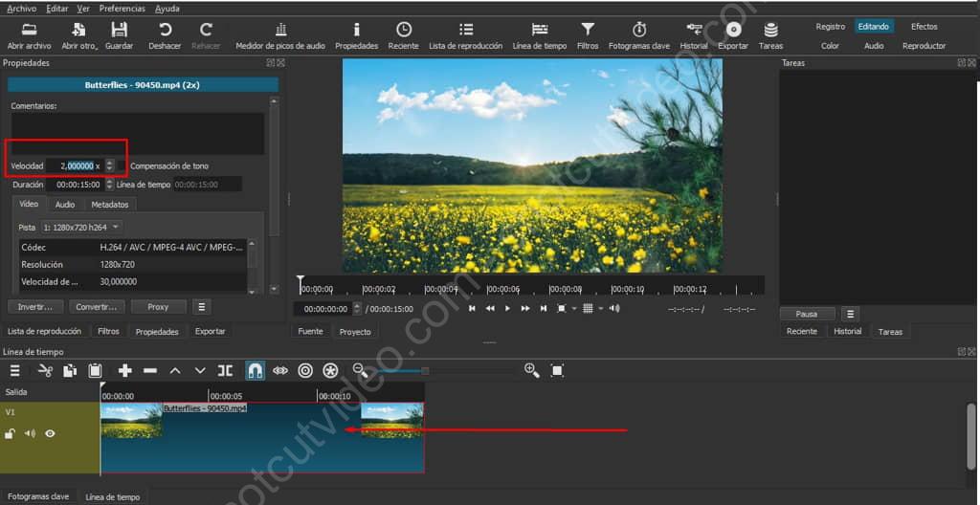This screenshot has width=980, height=505.
Task: Click the timeline lift up-chevron icon
Action: pos(175,371)
